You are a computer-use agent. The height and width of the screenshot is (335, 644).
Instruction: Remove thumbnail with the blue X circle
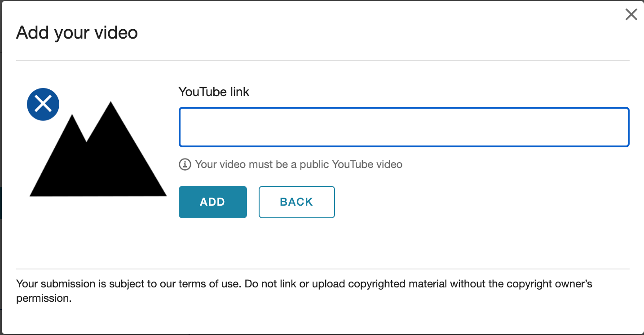click(43, 105)
